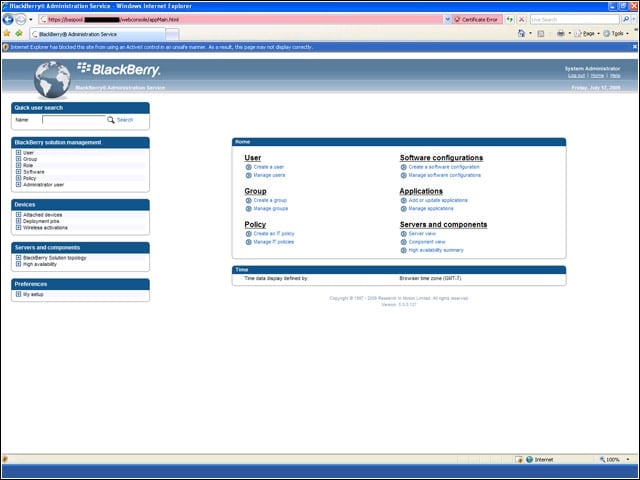Click the Home link in header
The height and width of the screenshot is (480, 640).
(597, 76)
